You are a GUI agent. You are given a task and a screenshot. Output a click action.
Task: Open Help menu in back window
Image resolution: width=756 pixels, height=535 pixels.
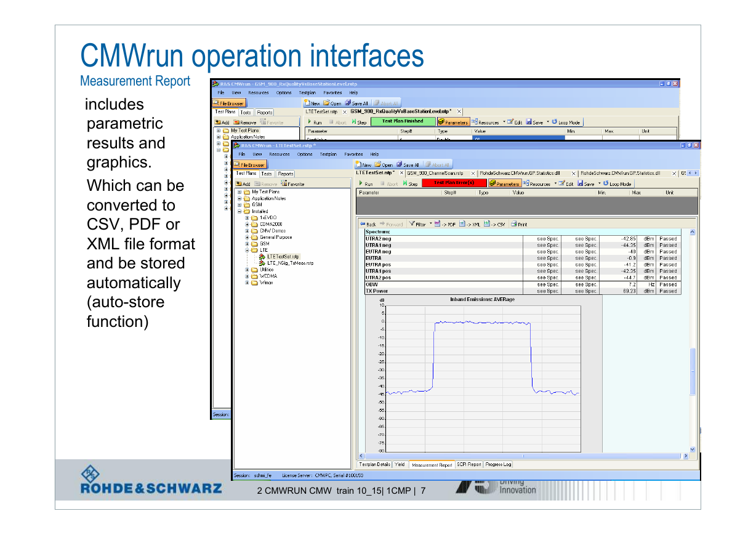(354, 92)
